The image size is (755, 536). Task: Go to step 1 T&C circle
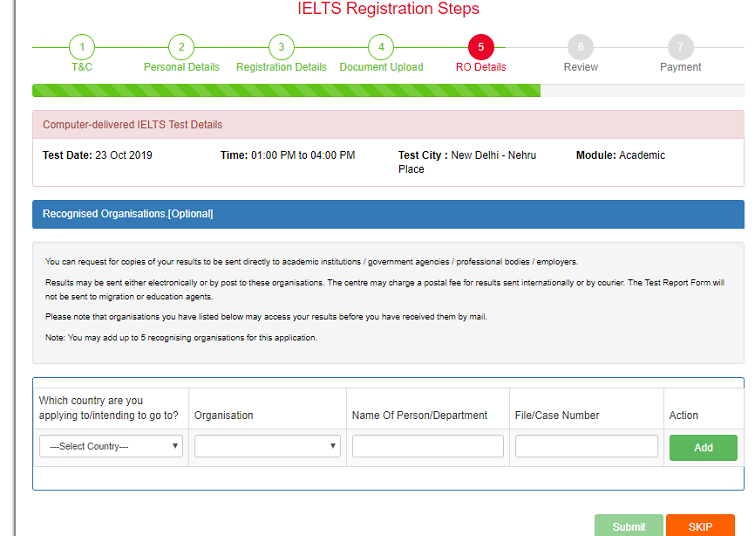coord(82,47)
